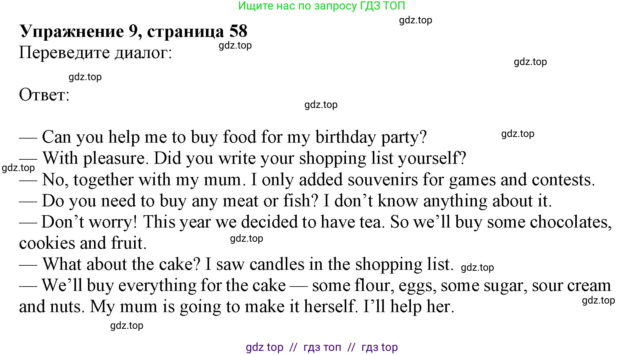Click the sentence "I'll help her."
The height and width of the screenshot is (355, 644).
tap(409, 307)
